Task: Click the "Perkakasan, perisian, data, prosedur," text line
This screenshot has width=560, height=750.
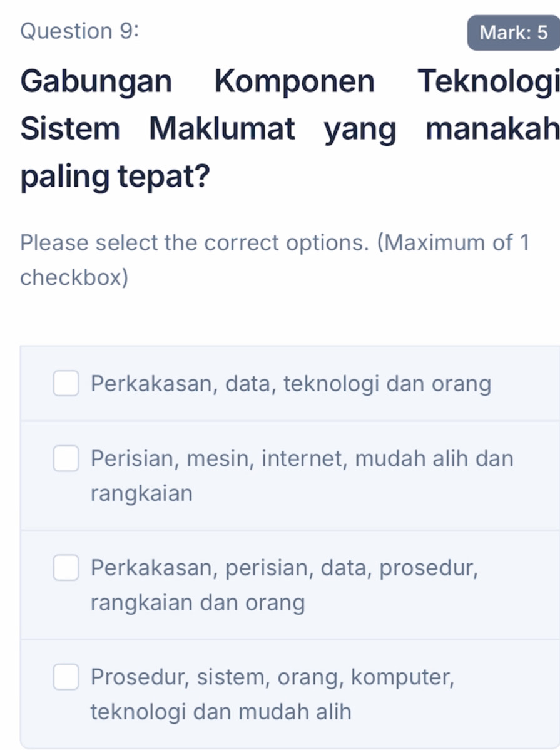Action: coord(285,568)
